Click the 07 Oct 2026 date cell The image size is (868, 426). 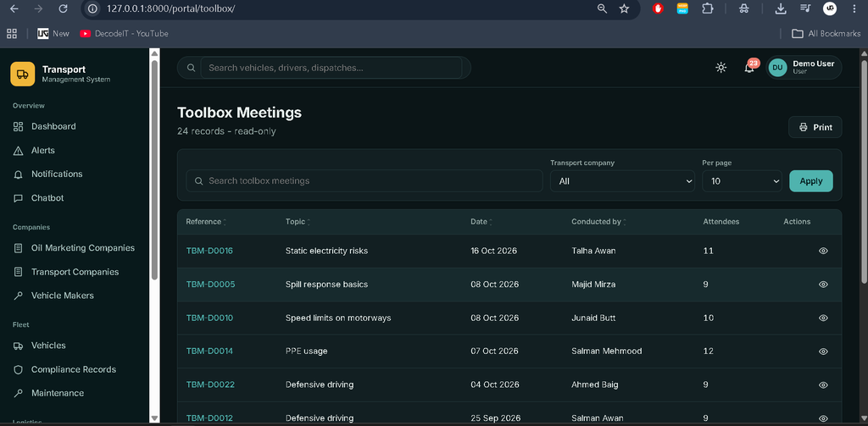click(494, 351)
